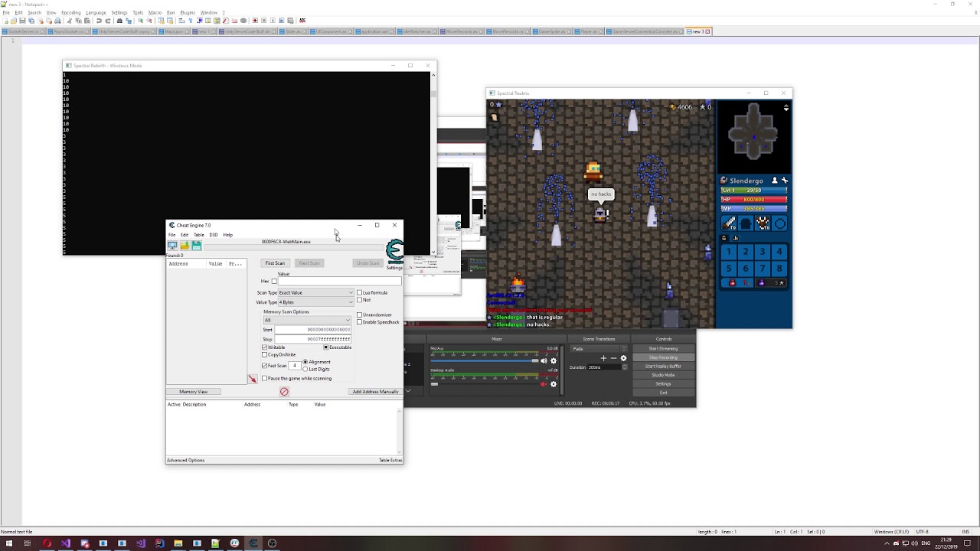Click the First Scan button

[275, 263]
